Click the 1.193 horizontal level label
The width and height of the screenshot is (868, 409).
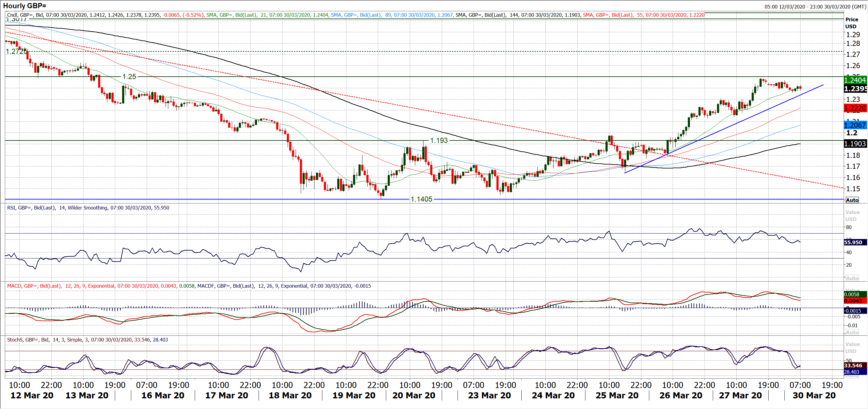439,140
